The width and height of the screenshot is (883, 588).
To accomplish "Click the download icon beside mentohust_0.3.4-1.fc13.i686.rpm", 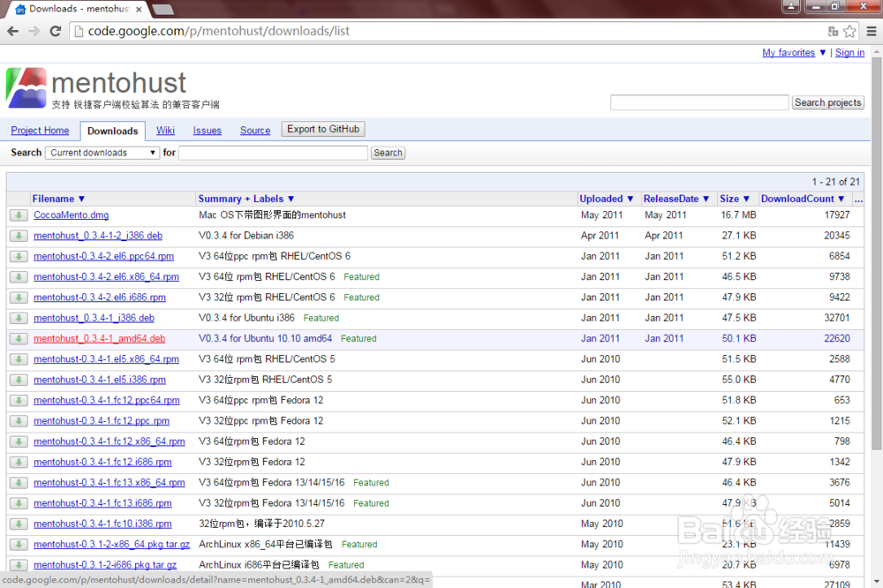I will [18, 502].
